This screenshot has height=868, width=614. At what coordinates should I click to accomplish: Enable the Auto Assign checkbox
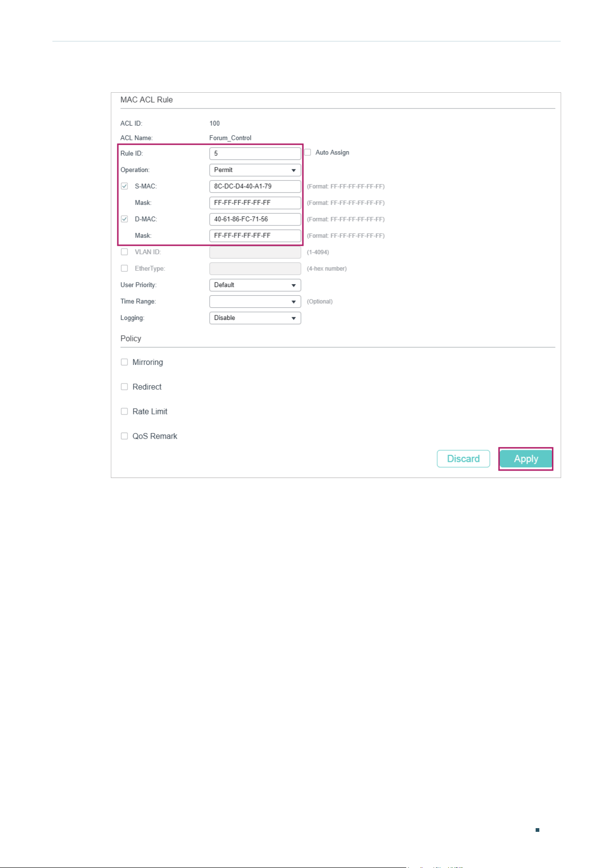307,152
